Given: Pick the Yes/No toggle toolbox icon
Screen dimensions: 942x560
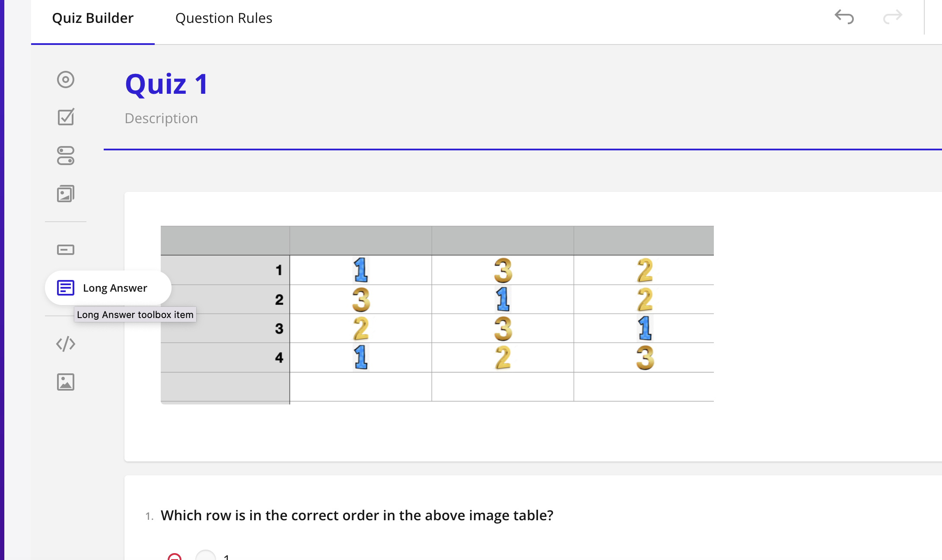Looking at the screenshot, I should coord(66,156).
